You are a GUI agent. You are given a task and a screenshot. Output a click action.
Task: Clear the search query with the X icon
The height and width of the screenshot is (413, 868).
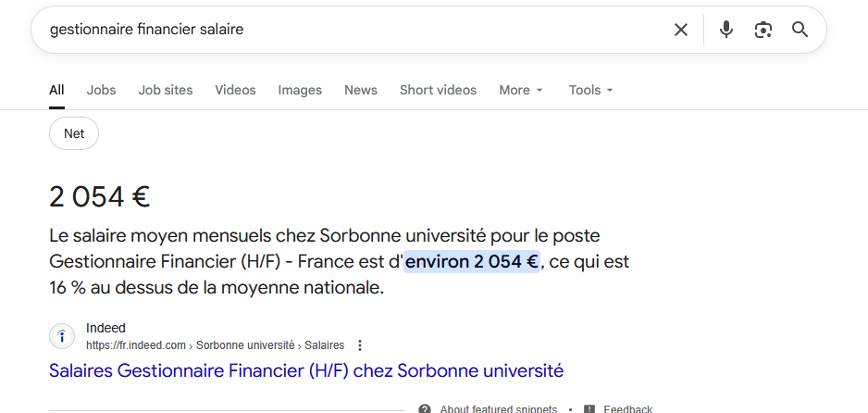[x=681, y=30]
